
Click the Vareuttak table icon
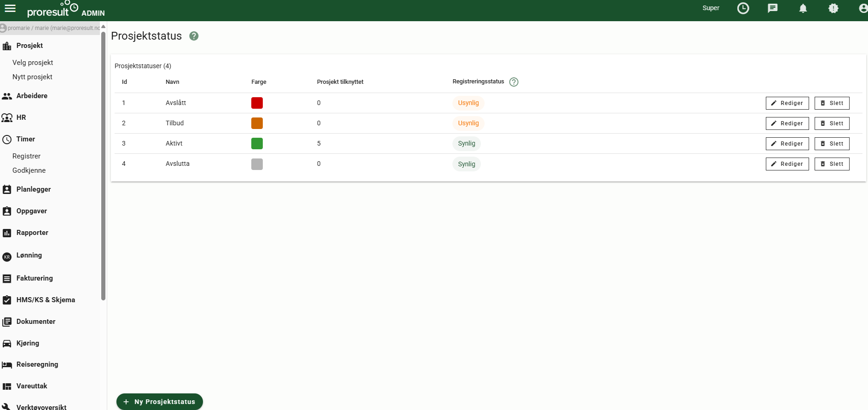click(x=7, y=386)
